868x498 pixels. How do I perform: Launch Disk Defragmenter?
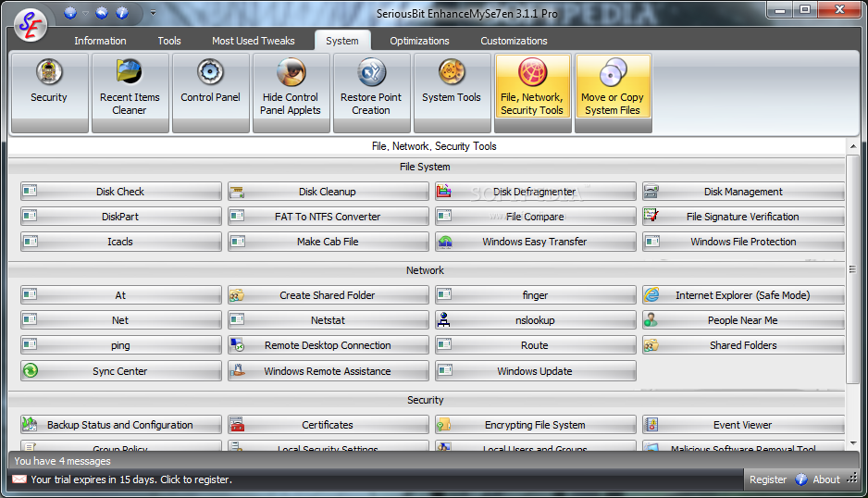coord(535,192)
